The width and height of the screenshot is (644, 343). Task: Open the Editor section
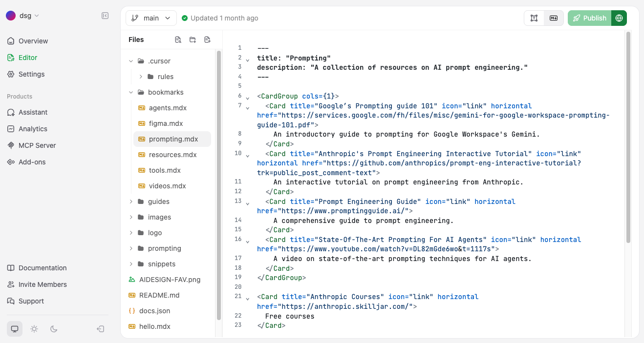pyautogui.click(x=28, y=58)
